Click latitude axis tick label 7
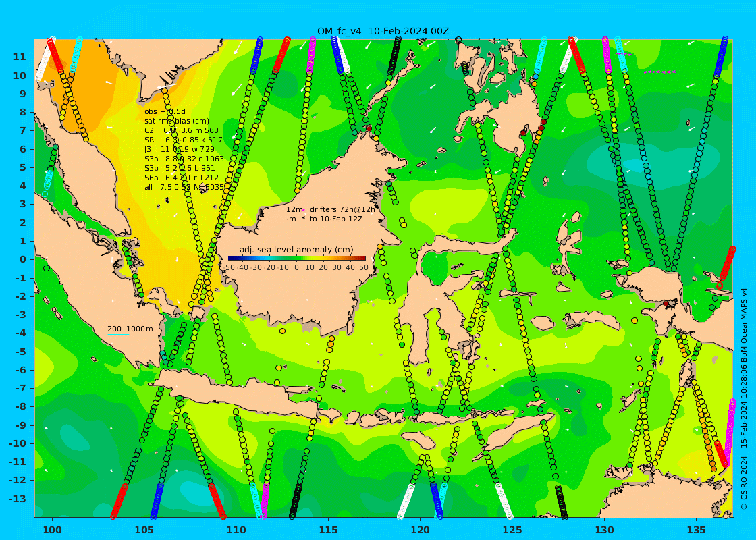 tap(22, 130)
